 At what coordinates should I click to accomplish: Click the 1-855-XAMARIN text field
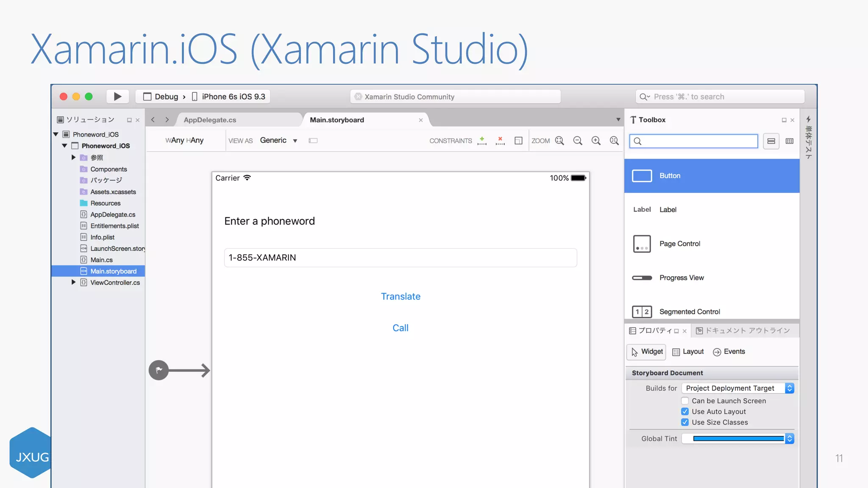[x=401, y=258]
